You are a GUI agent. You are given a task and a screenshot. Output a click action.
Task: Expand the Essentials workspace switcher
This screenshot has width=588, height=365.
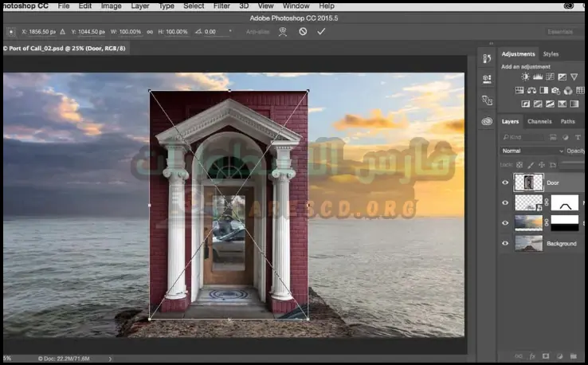pos(560,31)
